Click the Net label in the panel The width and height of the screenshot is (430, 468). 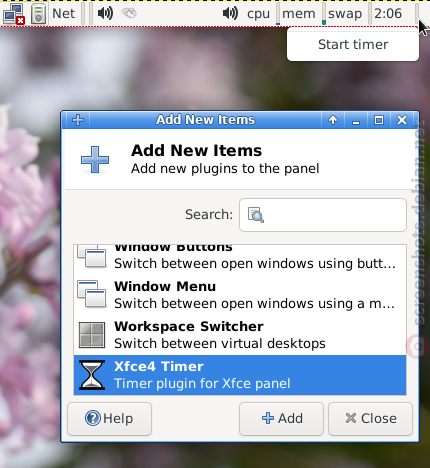[63, 14]
